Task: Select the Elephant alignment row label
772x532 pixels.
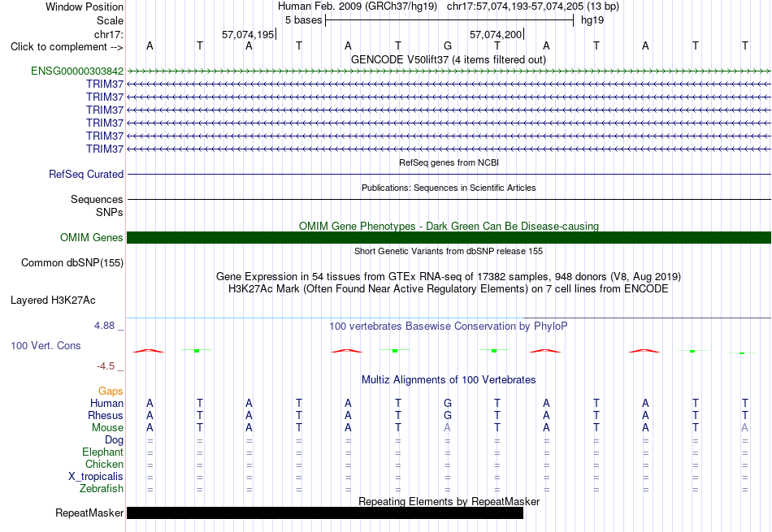Action: (x=103, y=452)
